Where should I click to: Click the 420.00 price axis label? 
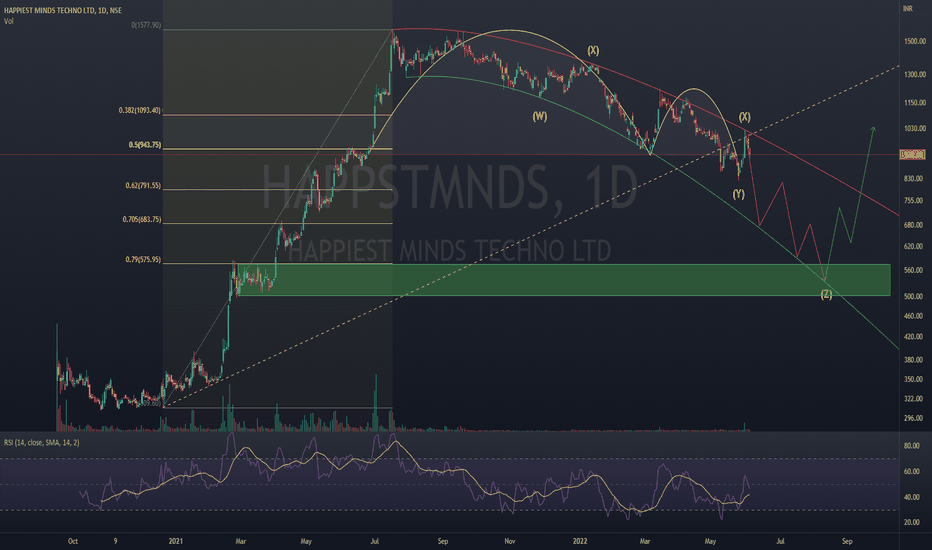click(915, 337)
